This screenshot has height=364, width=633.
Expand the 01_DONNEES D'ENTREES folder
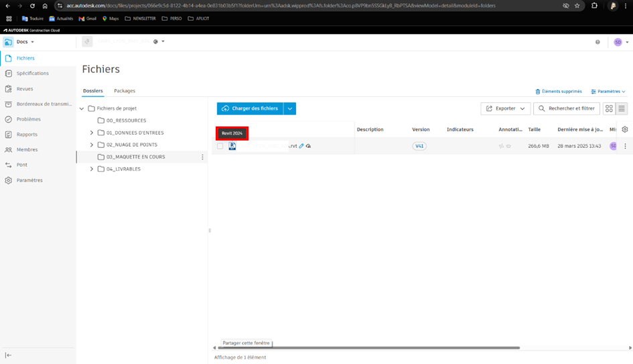[92, 133]
